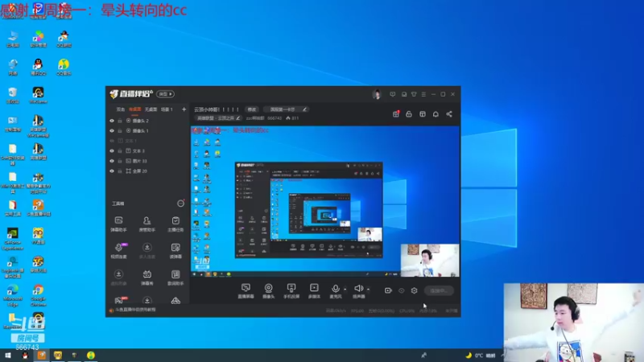Screen dimensions: 644x362
Task: Hide the 文本 3 source
Action: (x=112, y=151)
